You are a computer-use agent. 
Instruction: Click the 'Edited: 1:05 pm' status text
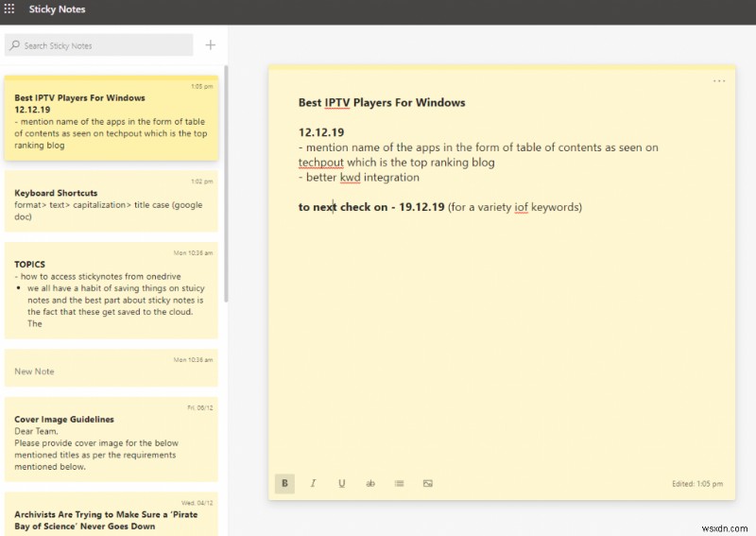pyautogui.click(x=697, y=483)
